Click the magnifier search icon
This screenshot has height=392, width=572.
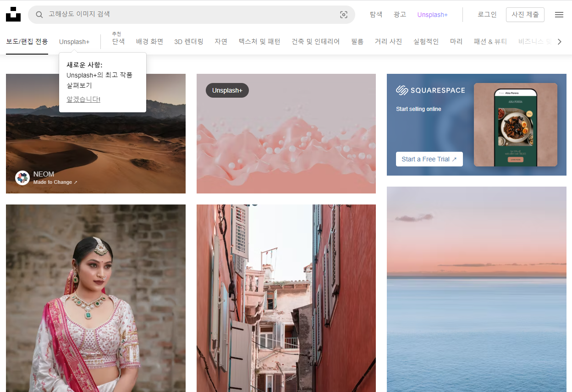[x=39, y=15]
